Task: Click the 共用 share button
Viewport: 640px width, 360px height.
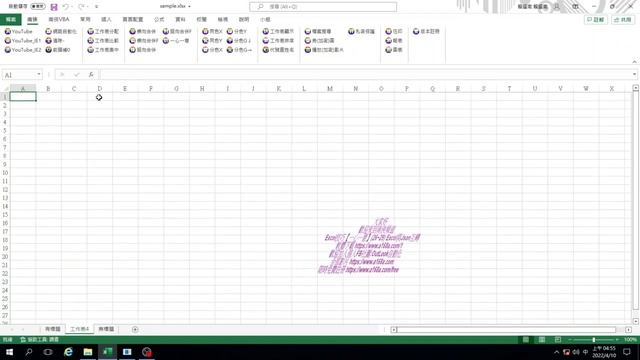Action: point(623,20)
